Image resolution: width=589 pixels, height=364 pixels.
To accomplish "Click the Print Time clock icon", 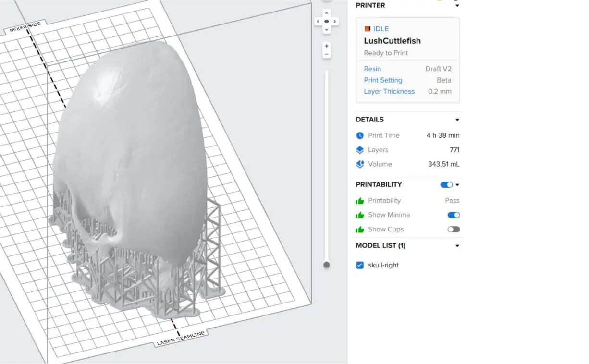I will [x=360, y=136].
